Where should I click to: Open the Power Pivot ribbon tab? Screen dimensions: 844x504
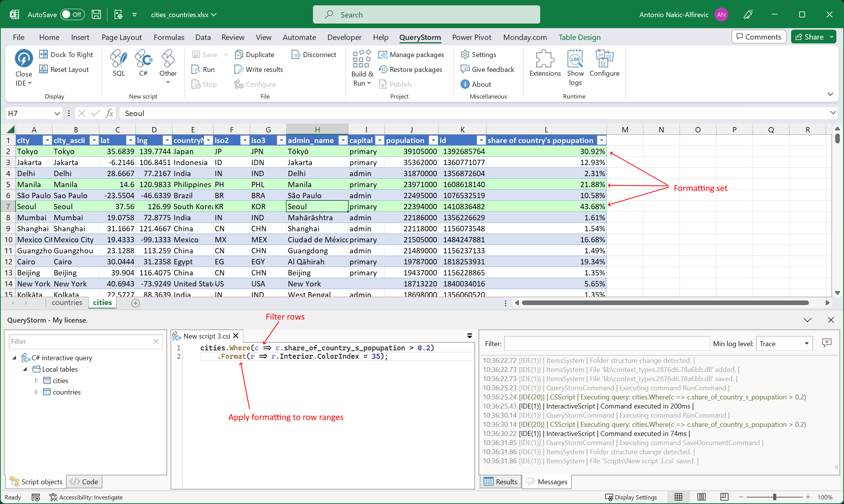coord(471,37)
